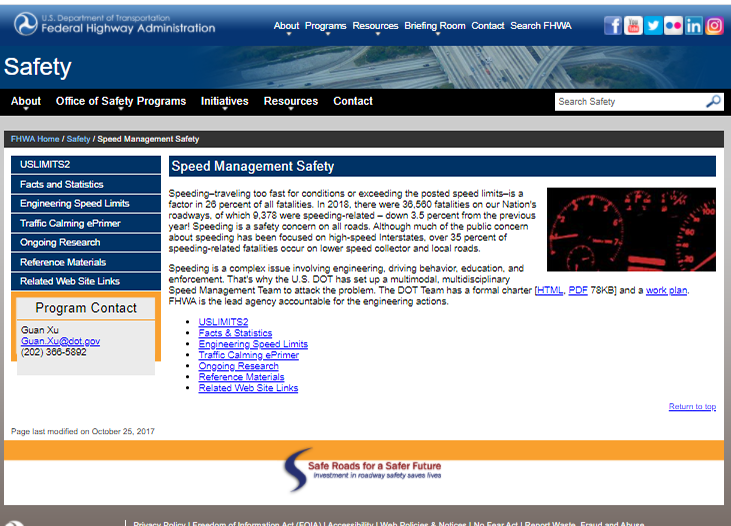Open Contact in the black navigation bar
The height and width of the screenshot is (526, 731).
point(352,101)
